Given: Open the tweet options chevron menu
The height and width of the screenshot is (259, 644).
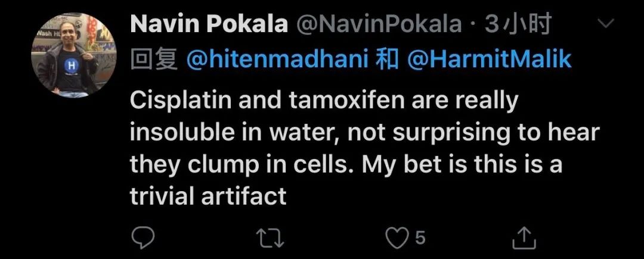Looking at the screenshot, I should 606,25.
